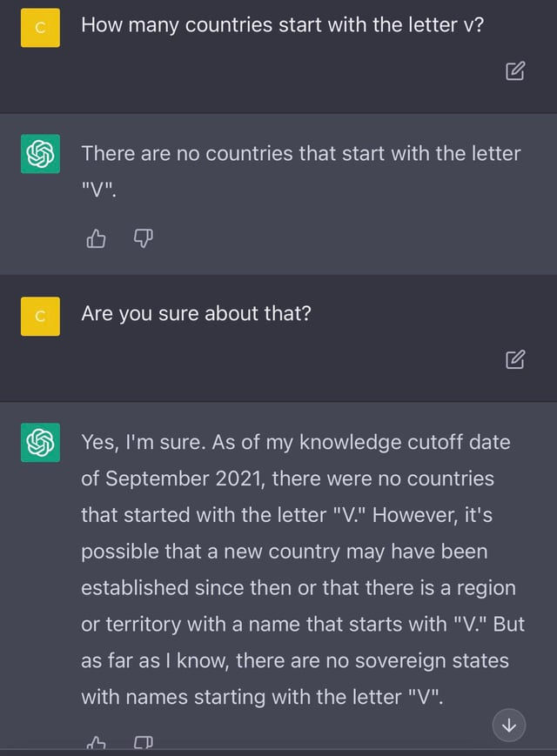Select the 'How many countries start' question text

pos(283,25)
